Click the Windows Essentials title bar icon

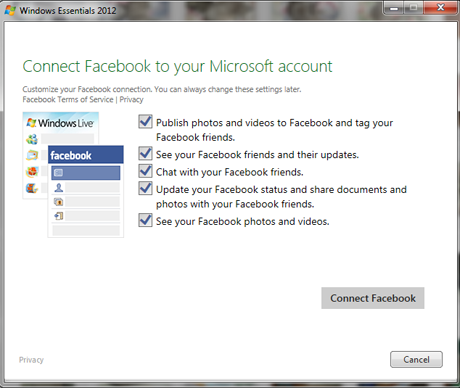pos(10,10)
